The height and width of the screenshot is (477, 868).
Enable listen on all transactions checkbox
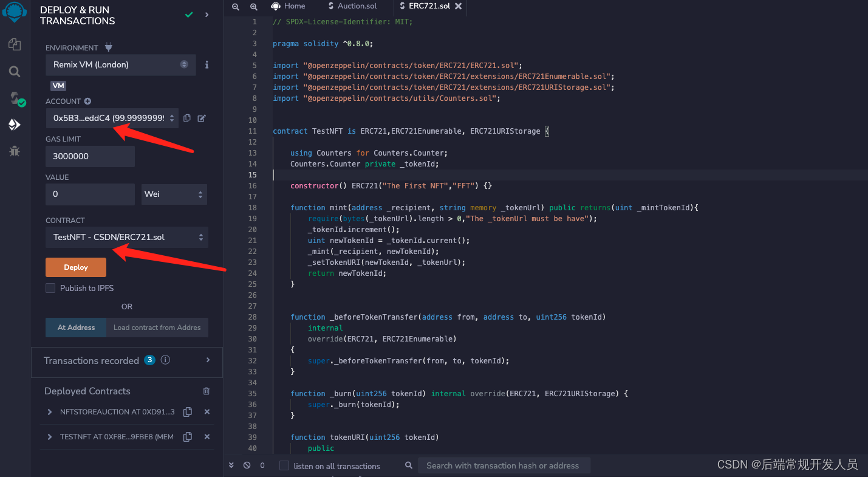point(284,465)
